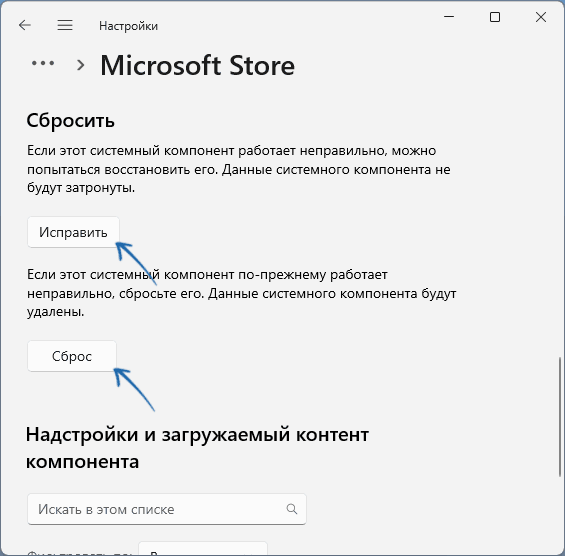Viewport: 565px width, 556px height.
Task: Maximize the Settings window
Action: point(495,17)
